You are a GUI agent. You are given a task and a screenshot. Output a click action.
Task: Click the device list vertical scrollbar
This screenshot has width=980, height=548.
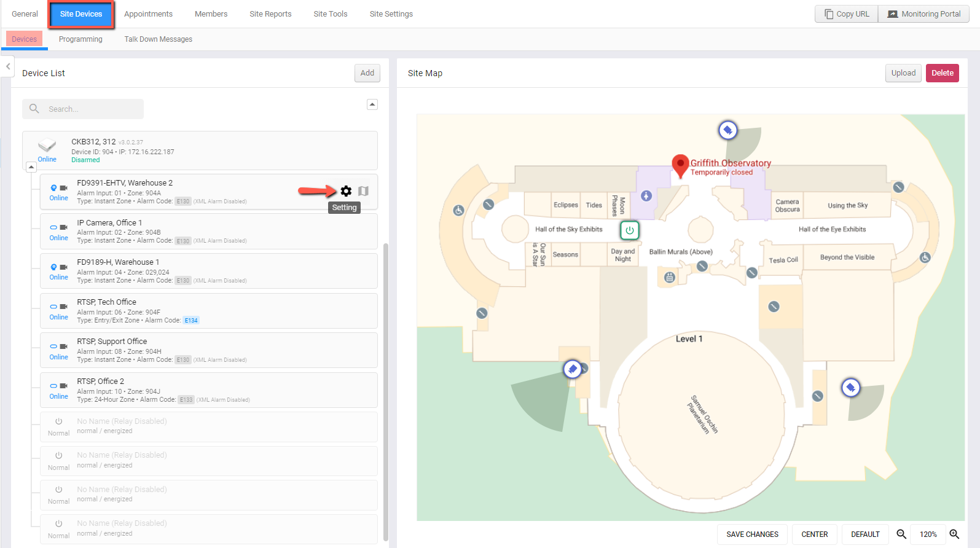(x=385, y=391)
